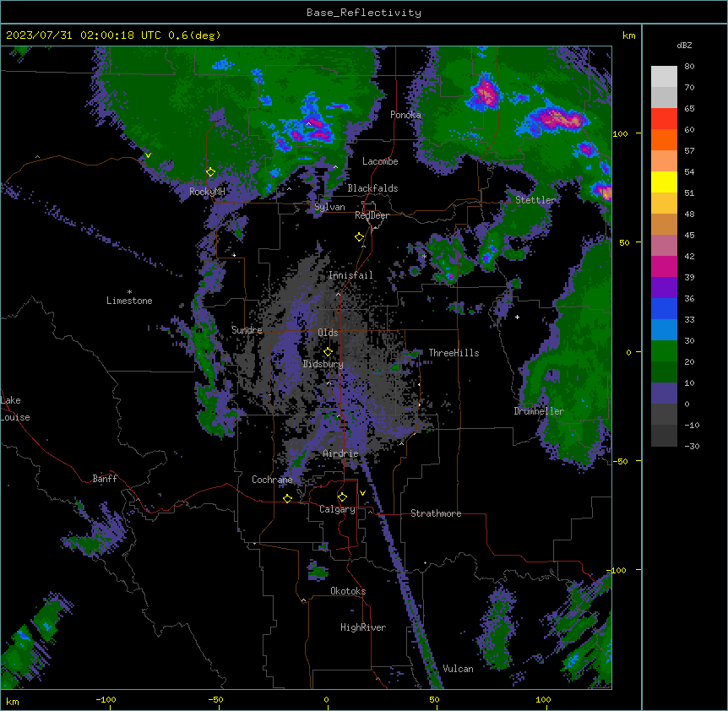Click the Lacombe city label
The image size is (728, 711).
(x=380, y=161)
